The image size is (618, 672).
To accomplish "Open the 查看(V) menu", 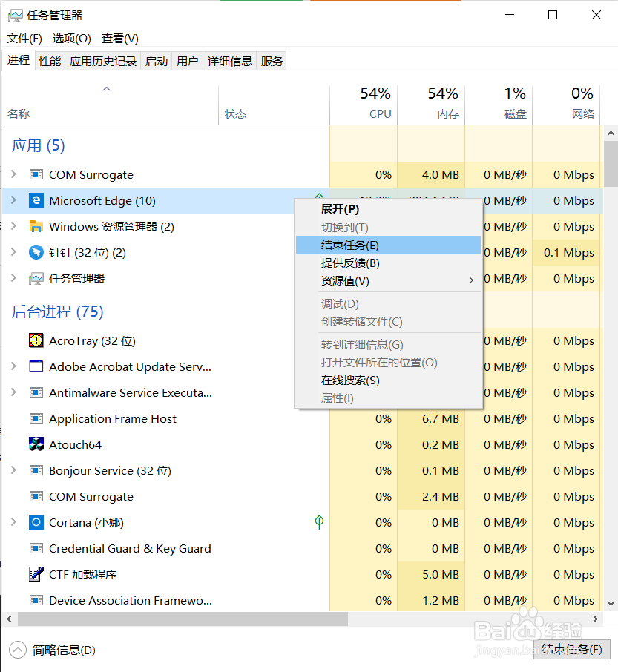I will click(x=120, y=39).
